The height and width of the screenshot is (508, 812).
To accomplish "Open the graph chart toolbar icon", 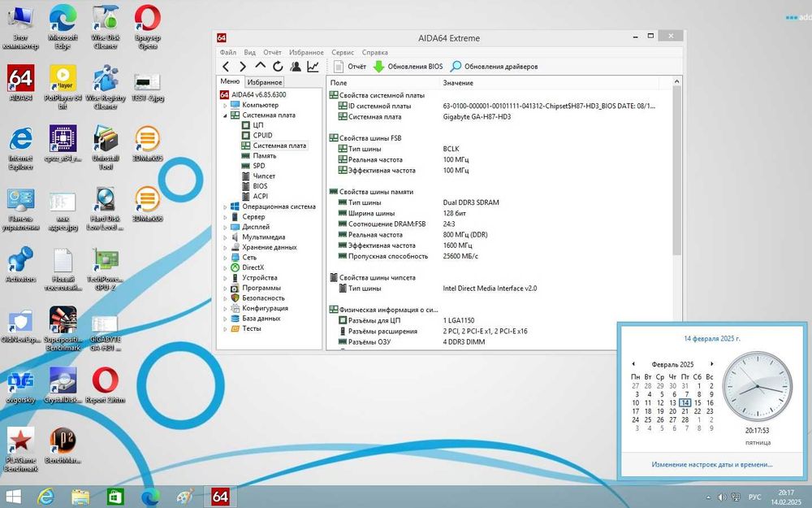I will 313,67.
